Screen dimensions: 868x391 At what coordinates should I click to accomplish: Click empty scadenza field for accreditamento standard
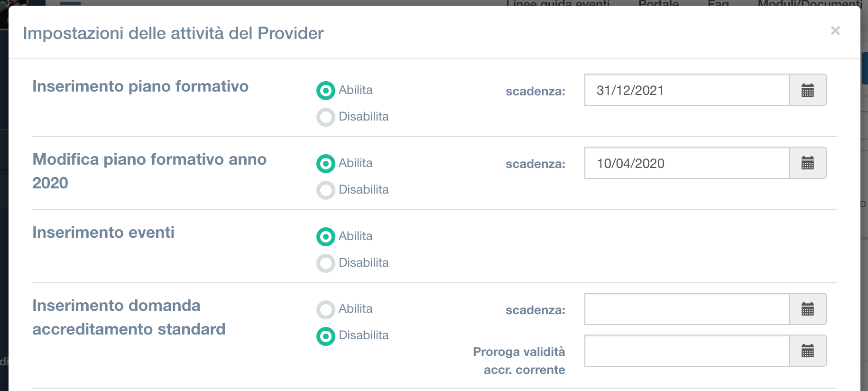(x=687, y=309)
